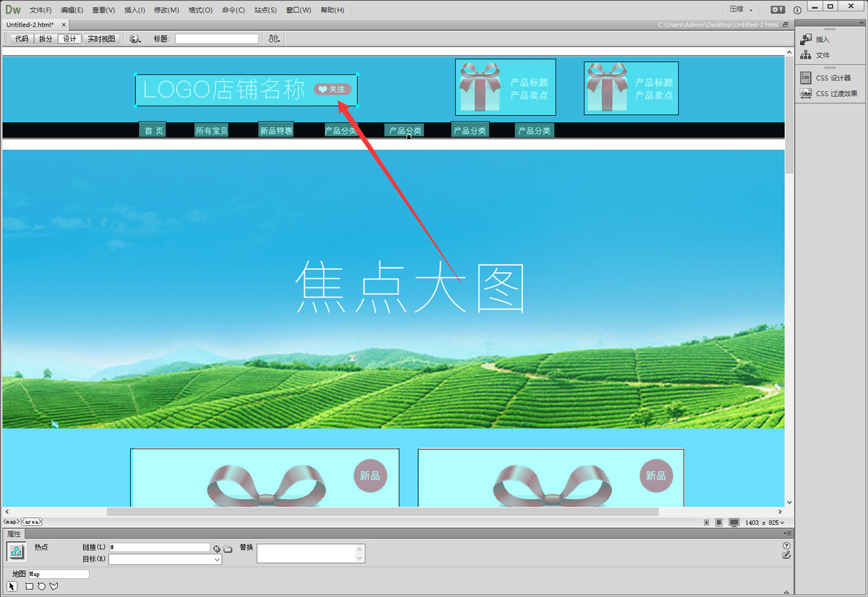Switch to 代码 view
This screenshot has height=597, width=868.
pyautogui.click(x=22, y=39)
